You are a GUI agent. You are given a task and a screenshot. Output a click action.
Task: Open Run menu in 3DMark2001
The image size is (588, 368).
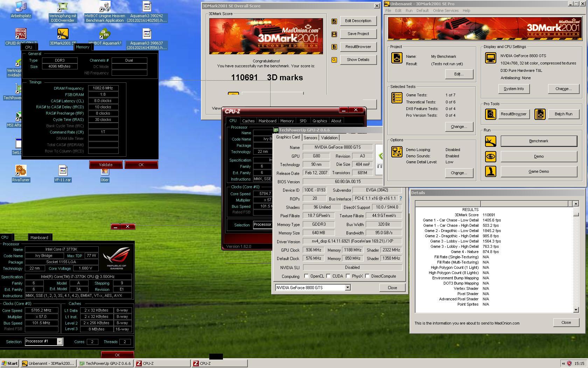(409, 11)
